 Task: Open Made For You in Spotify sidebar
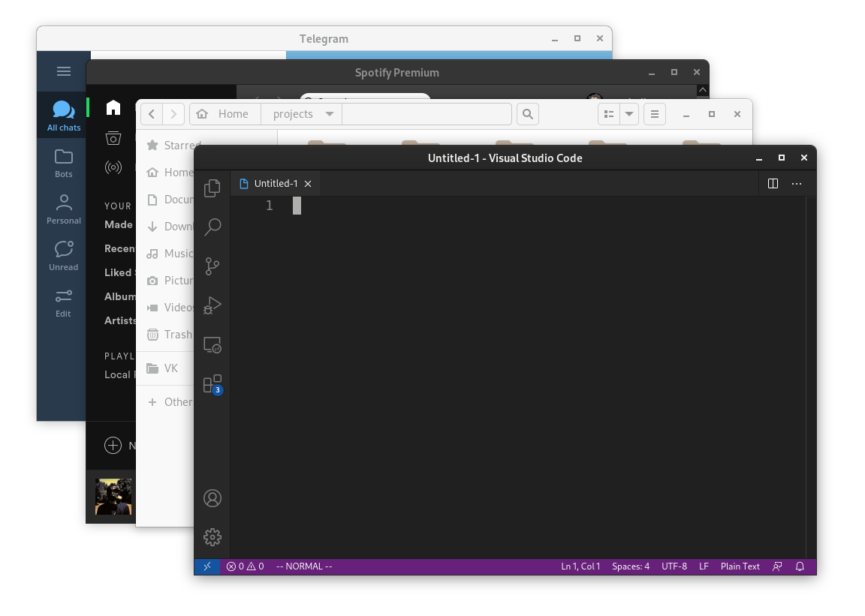119,224
